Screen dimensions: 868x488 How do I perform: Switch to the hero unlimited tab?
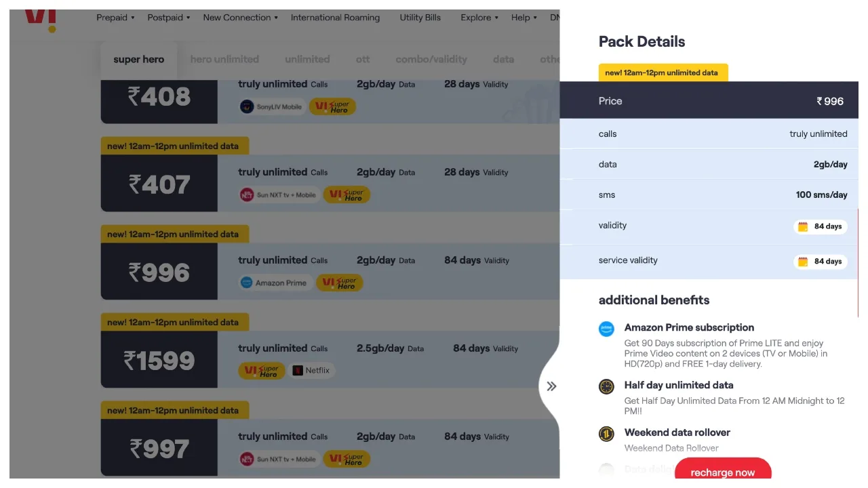point(224,60)
